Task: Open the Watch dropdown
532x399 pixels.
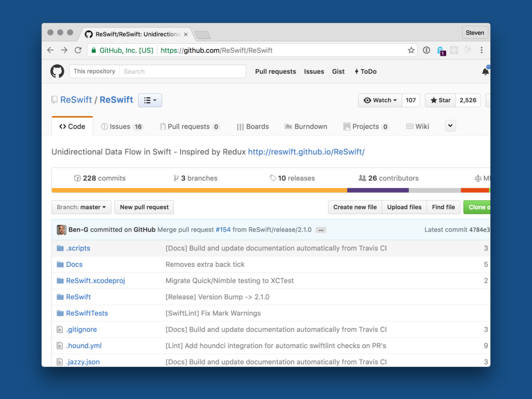Action: click(x=380, y=100)
